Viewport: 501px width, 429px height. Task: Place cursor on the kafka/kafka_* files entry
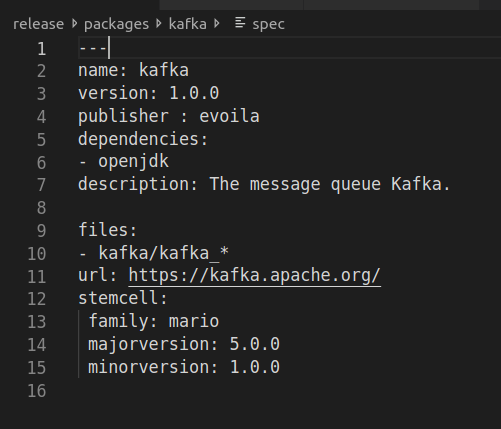(163, 253)
